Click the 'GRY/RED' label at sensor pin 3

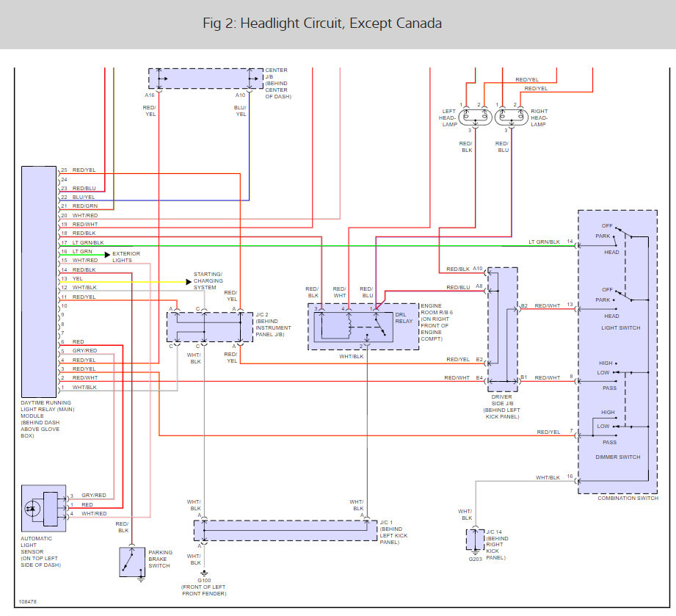pos(94,495)
